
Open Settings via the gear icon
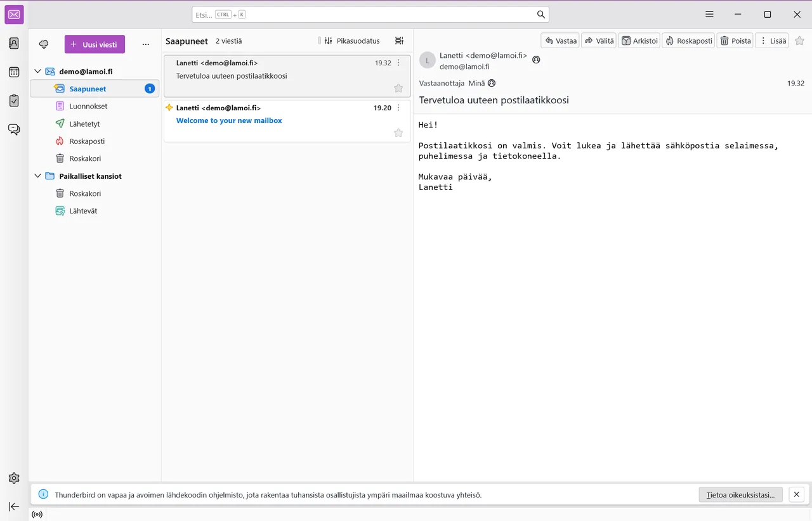pos(14,478)
